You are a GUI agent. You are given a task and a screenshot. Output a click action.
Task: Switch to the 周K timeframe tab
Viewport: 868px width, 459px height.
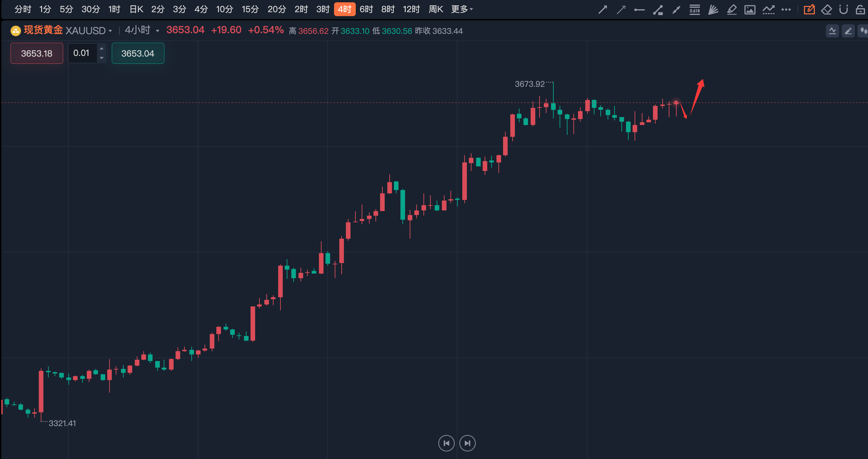(x=436, y=9)
